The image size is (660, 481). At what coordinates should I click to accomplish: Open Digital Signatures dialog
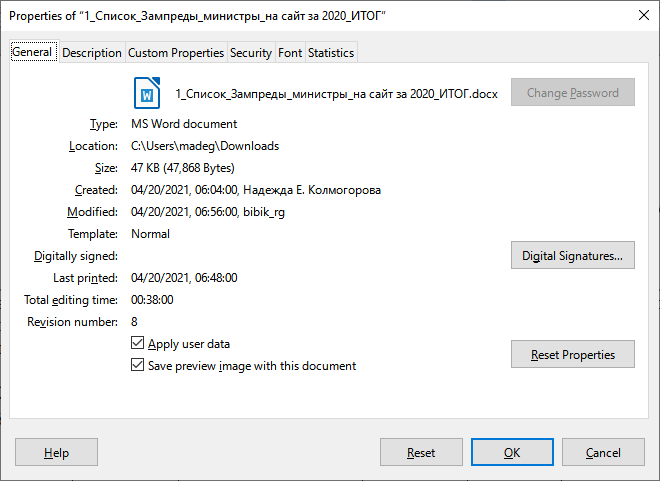[572, 255]
